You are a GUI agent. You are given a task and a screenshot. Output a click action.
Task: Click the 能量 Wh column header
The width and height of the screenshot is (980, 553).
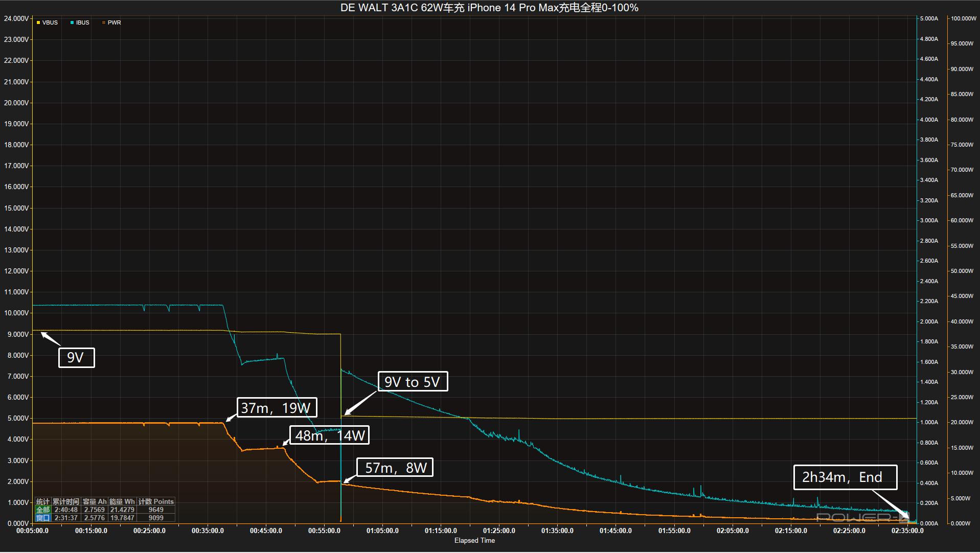pyautogui.click(x=122, y=501)
